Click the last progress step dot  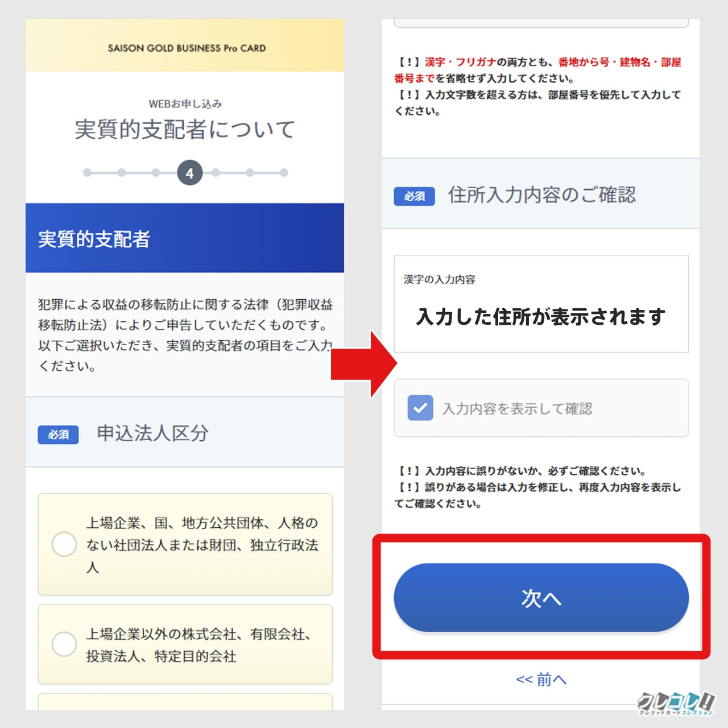pos(284,172)
